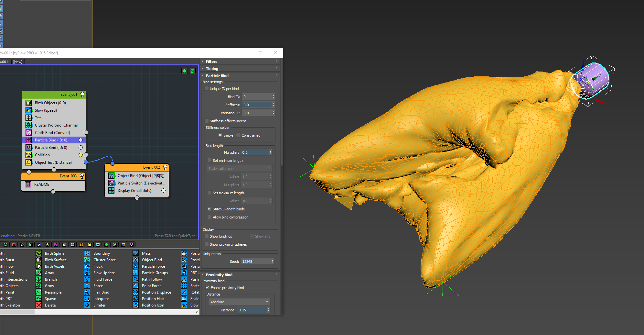Enable Unique ID per bind checkbox
Screen dimensions: 644x335
(207, 89)
